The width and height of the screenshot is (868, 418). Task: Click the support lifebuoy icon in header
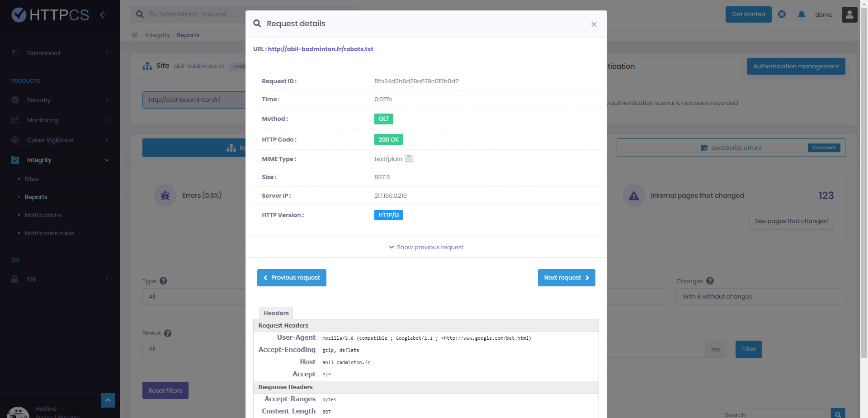782,14
